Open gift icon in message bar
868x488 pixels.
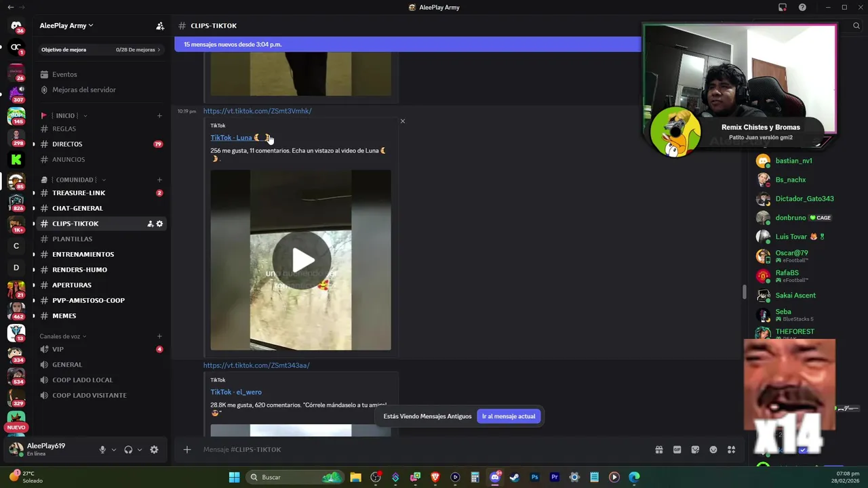click(658, 449)
